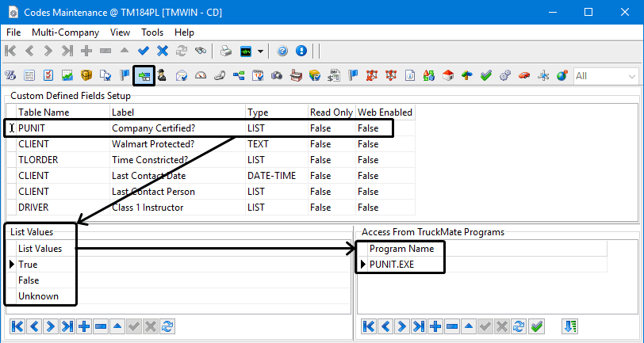The width and height of the screenshot is (644, 343).
Task: Click the camera icon in the codes toolbar
Action: 276,76
